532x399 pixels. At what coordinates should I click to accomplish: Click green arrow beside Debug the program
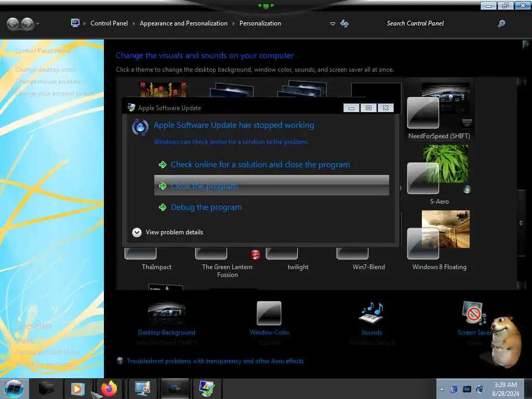click(x=163, y=207)
